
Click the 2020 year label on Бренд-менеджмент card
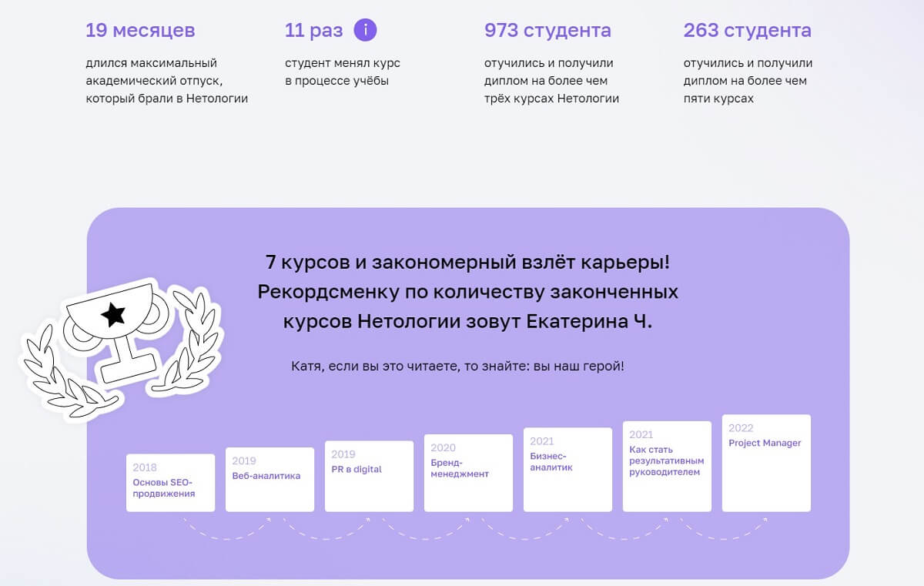click(x=442, y=447)
